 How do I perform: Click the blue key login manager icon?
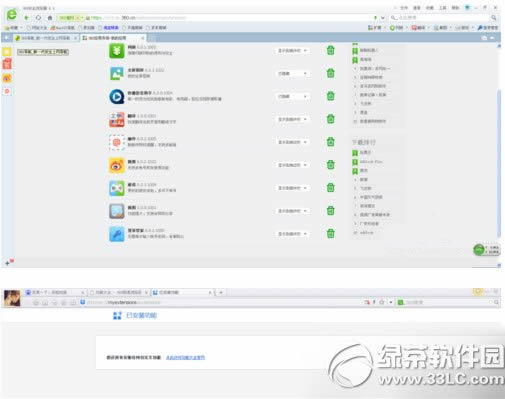click(117, 234)
